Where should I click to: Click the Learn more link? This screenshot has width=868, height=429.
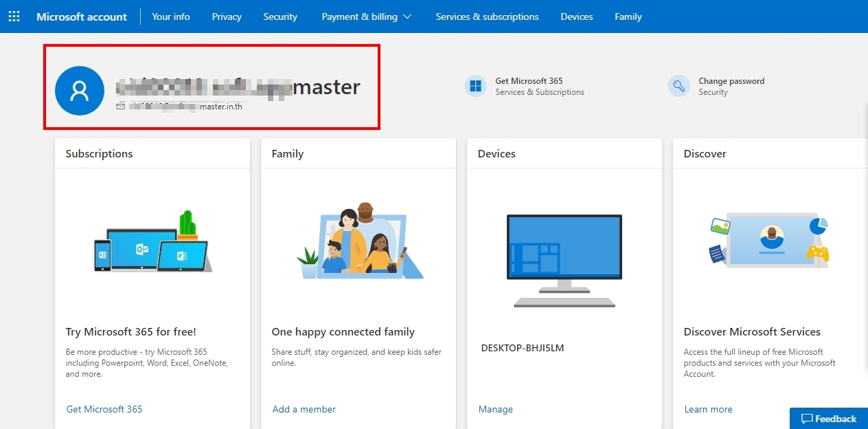[x=708, y=409]
